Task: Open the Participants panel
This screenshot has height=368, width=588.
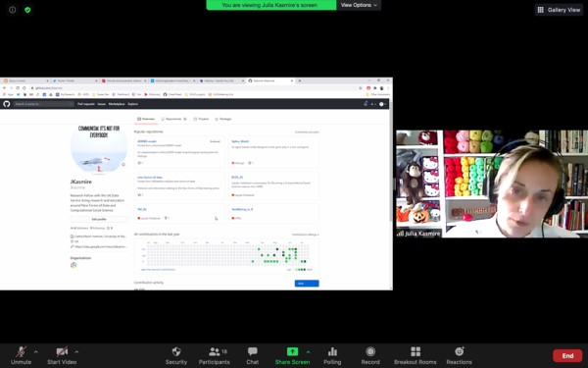Action: [214, 355]
